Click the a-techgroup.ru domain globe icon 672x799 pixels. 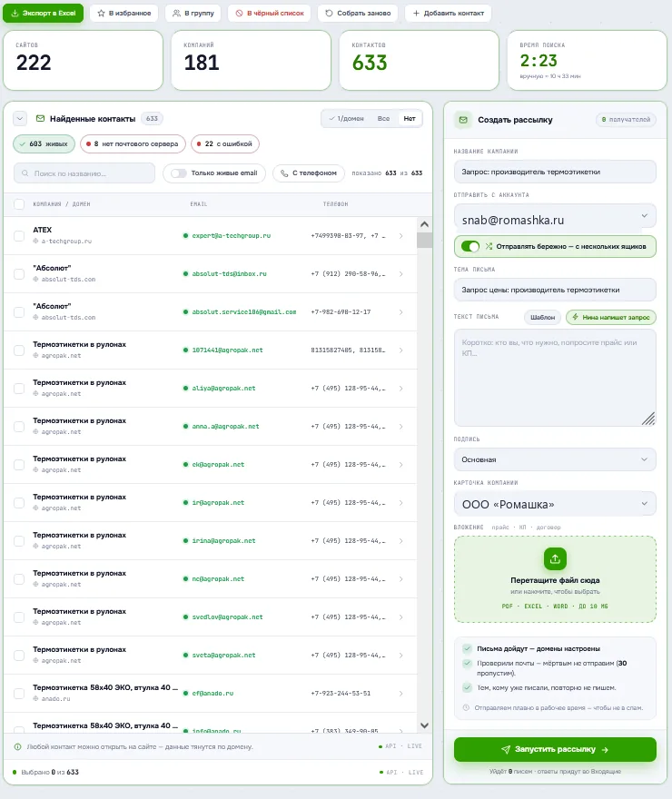[x=35, y=241]
